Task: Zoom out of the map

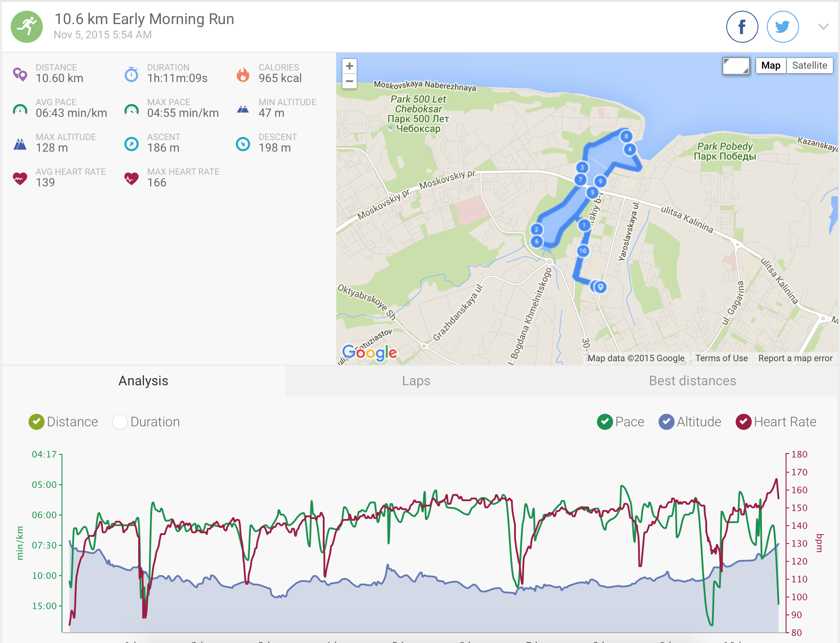Action: click(350, 81)
